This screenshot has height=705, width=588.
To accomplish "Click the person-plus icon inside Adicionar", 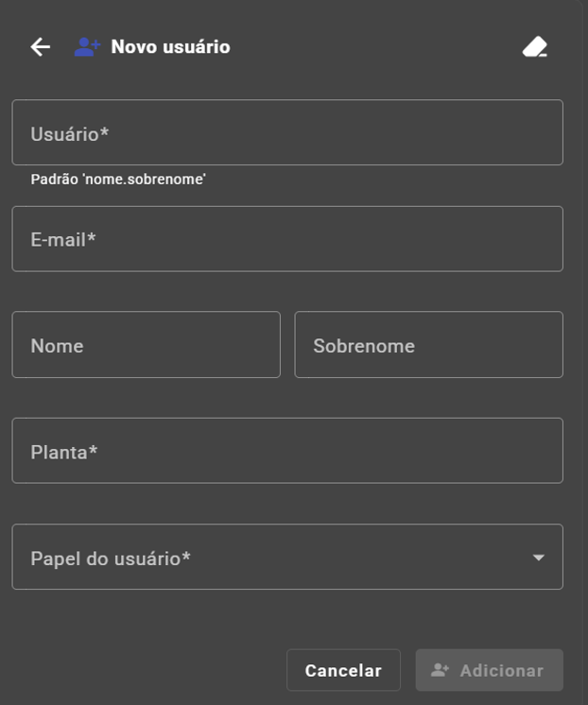I will pyautogui.click(x=440, y=670).
